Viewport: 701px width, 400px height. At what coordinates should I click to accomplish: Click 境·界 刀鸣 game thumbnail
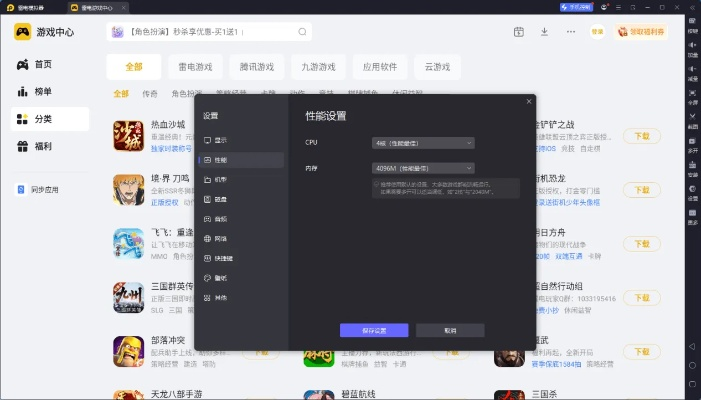click(x=128, y=190)
